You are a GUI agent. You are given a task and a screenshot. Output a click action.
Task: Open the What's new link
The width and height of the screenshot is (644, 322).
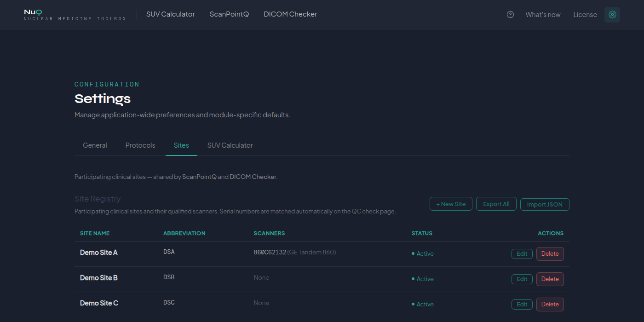(x=543, y=15)
